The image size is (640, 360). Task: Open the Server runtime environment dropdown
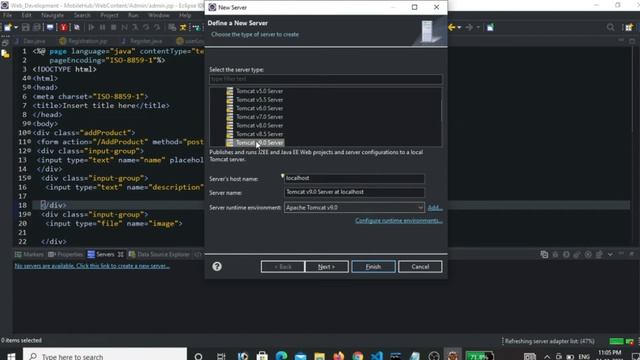coord(354,208)
